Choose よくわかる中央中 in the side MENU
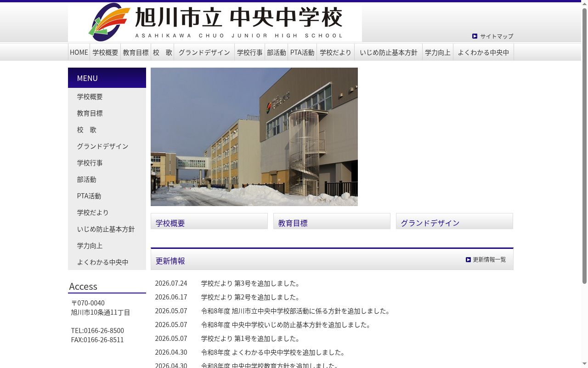This screenshot has height=368, width=588. coord(107,262)
